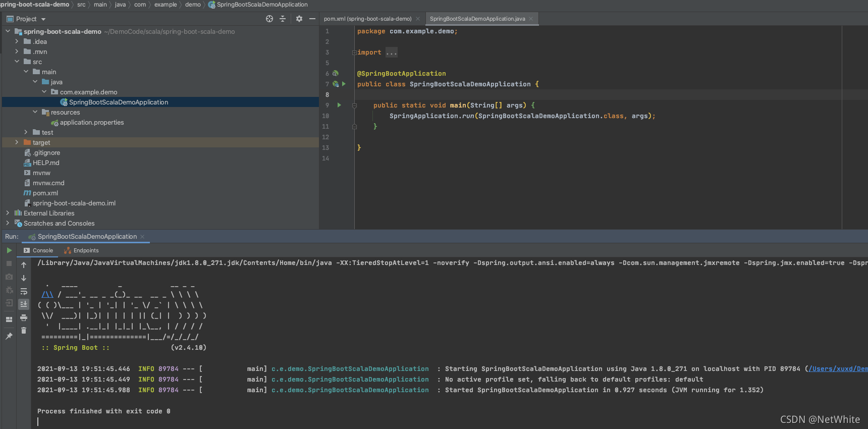Click run gutter icon at line 7

344,84
